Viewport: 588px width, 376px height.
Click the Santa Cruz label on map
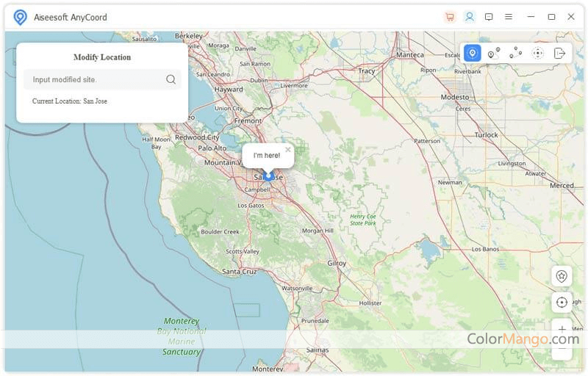[240, 272]
